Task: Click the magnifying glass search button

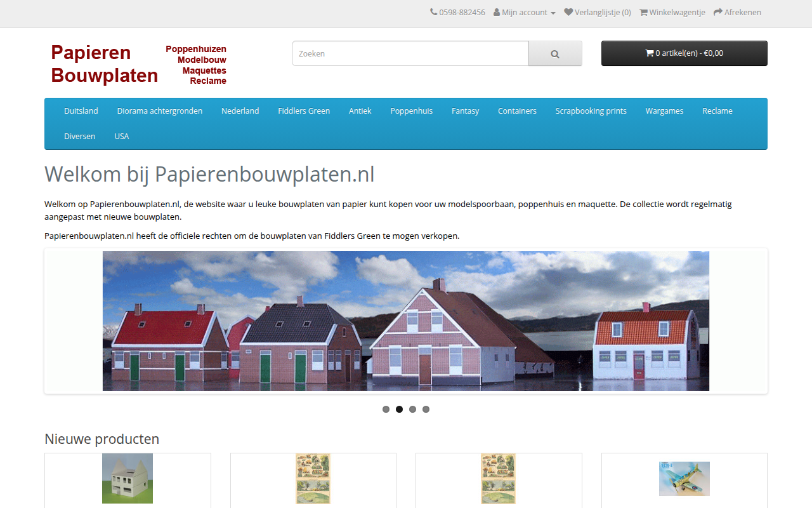Action: [x=555, y=54]
